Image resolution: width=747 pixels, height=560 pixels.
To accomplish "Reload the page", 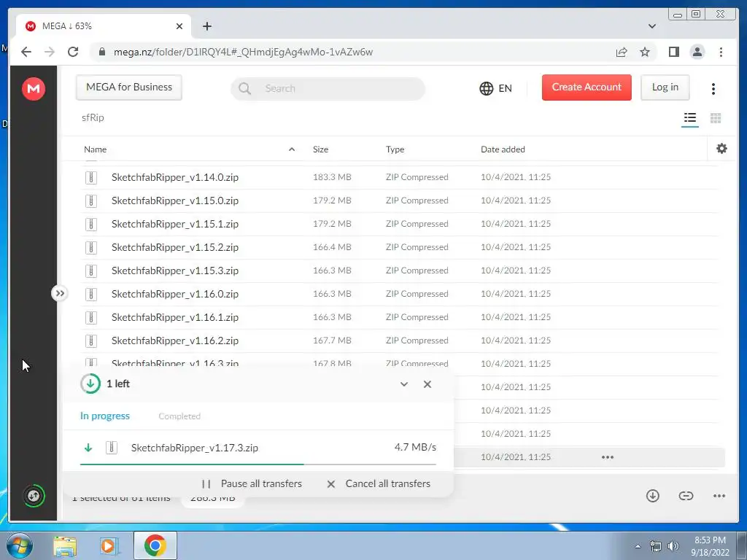I will (73, 52).
